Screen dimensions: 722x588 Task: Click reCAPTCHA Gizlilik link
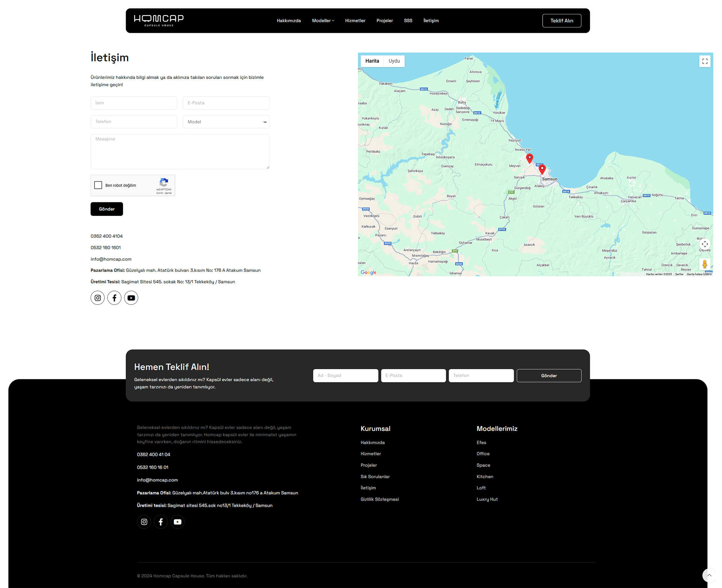159,193
